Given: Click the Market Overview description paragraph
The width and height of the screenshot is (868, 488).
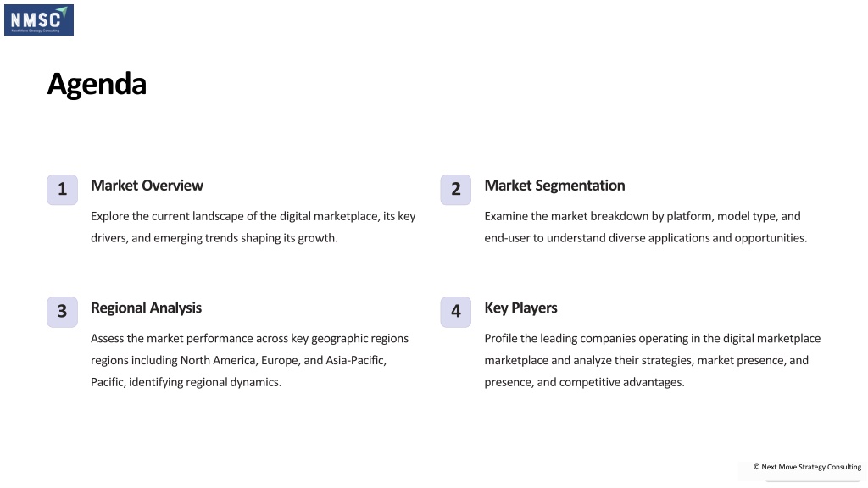Looking at the screenshot, I should tap(253, 227).
